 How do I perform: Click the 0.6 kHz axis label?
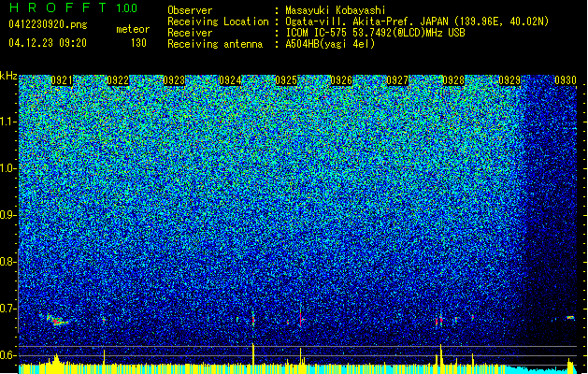[8, 355]
